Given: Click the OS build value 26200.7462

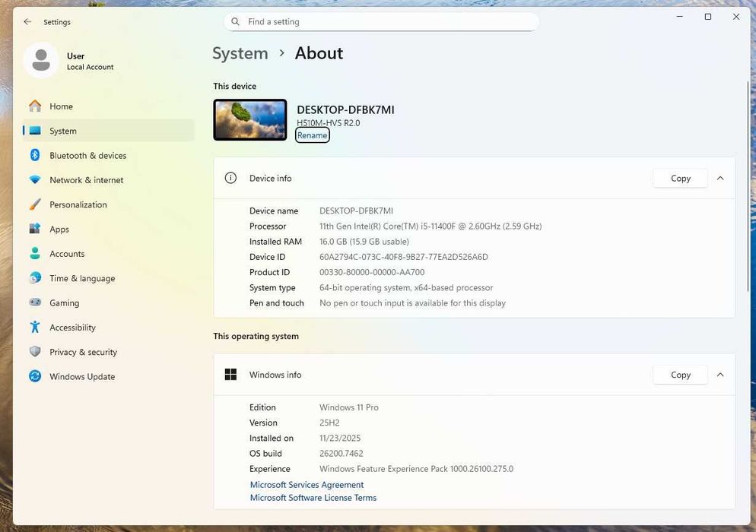Looking at the screenshot, I should coord(341,454).
